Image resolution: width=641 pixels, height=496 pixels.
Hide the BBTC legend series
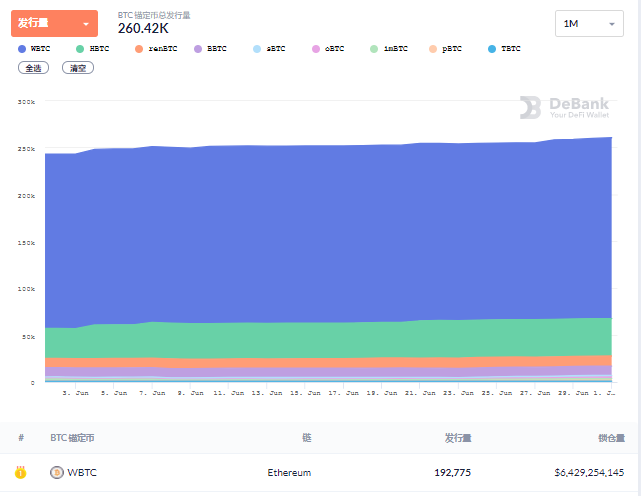[x=212, y=48]
